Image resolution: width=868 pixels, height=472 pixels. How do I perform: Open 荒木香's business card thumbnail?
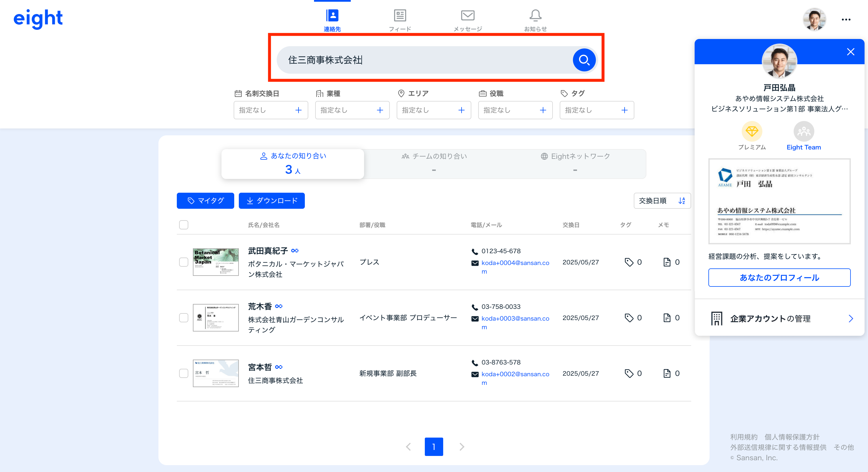tap(216, 317)
